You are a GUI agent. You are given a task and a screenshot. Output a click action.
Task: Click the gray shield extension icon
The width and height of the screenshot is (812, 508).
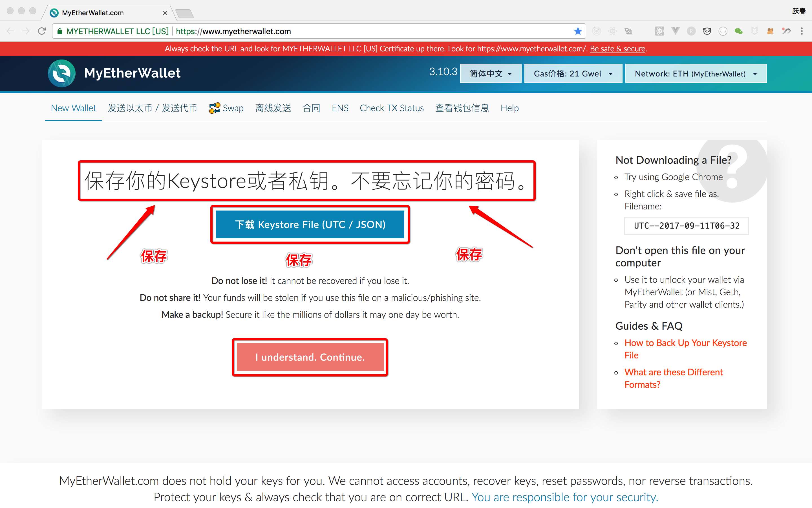click(x=754, y=31)
